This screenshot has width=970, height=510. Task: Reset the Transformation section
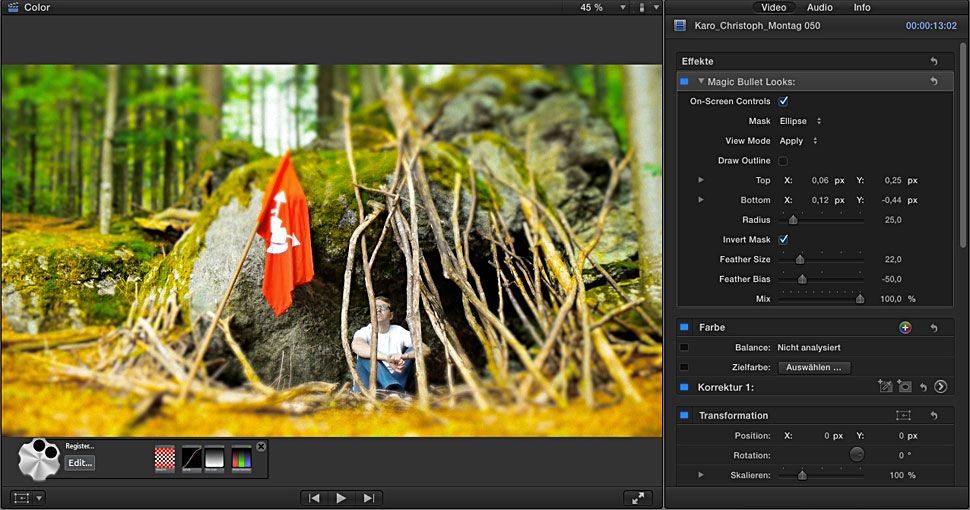click(x=933, y=415)
